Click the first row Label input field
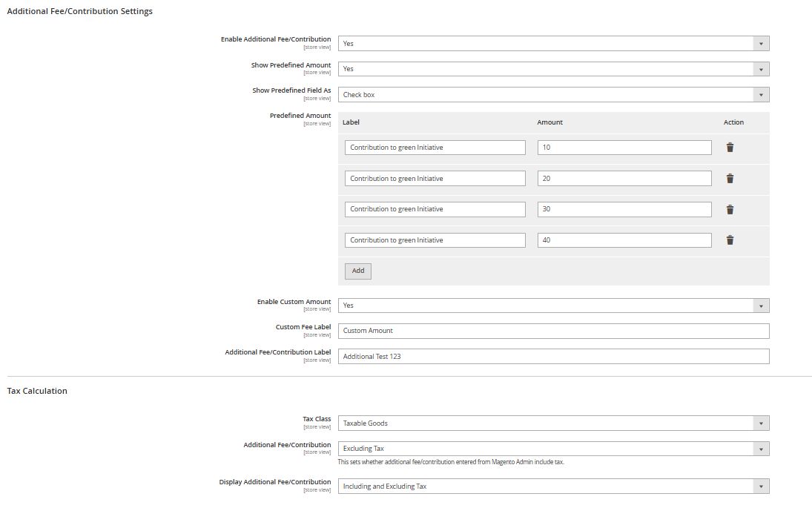812x508 pixels. 435,148
